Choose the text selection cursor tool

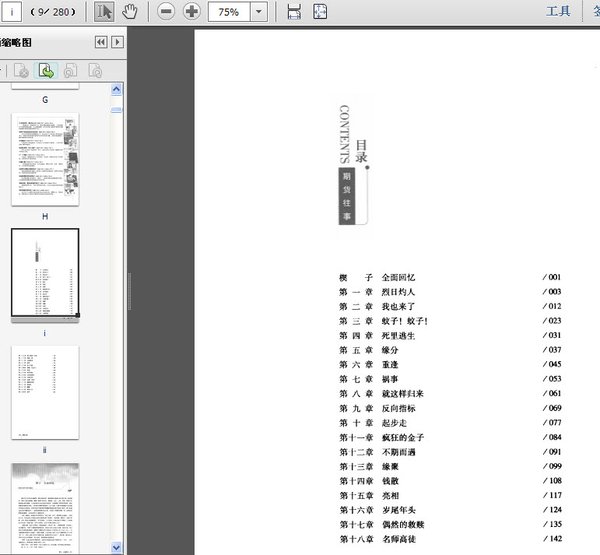[104, 12]
